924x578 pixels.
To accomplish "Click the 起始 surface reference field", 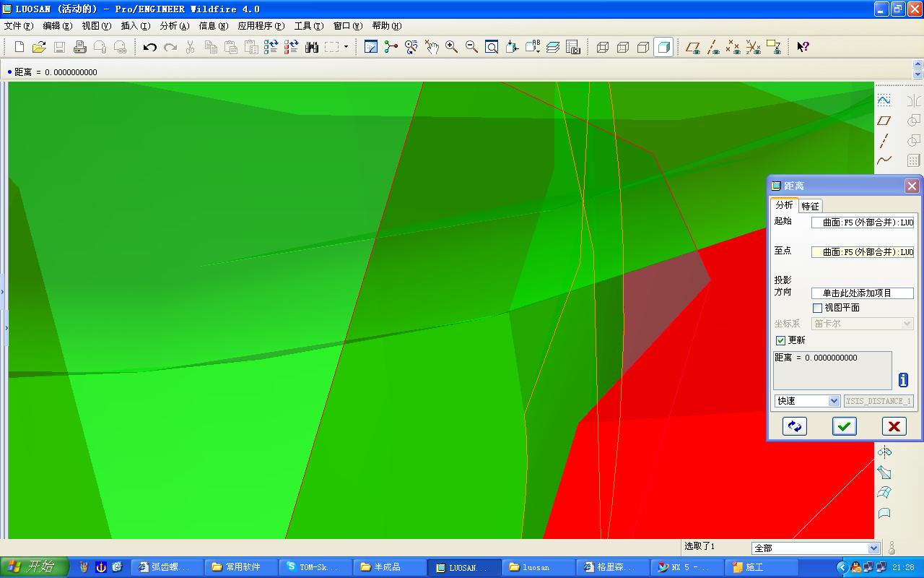I will 863,223.
